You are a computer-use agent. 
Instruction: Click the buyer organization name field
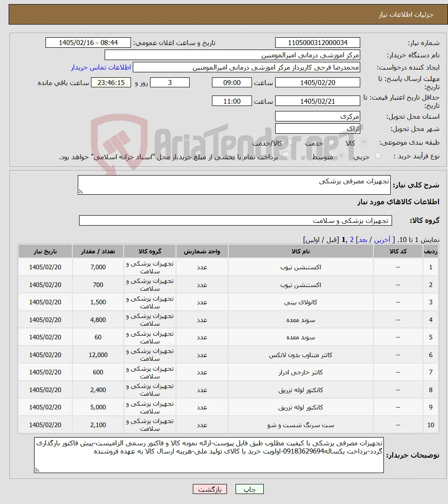point(232,55)
